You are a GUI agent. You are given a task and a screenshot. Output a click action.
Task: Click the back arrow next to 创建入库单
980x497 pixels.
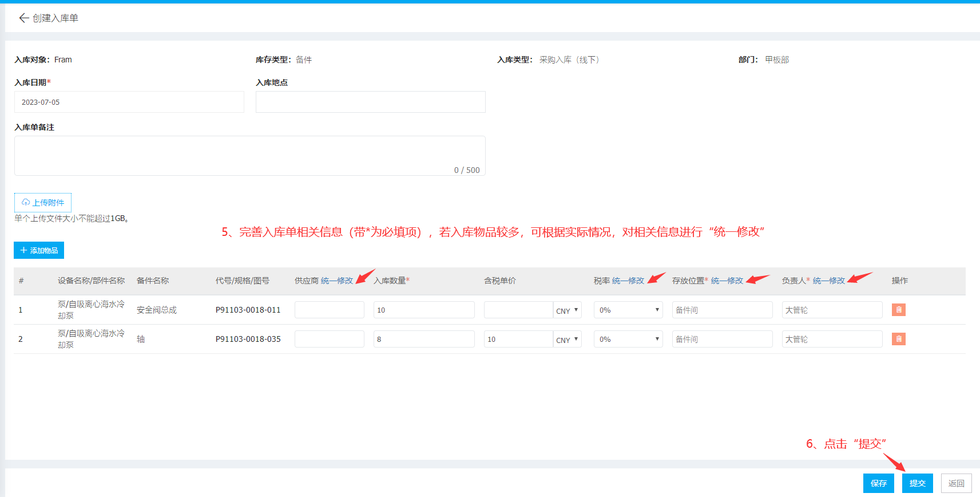pyautogui.click(x=23, y=18)
